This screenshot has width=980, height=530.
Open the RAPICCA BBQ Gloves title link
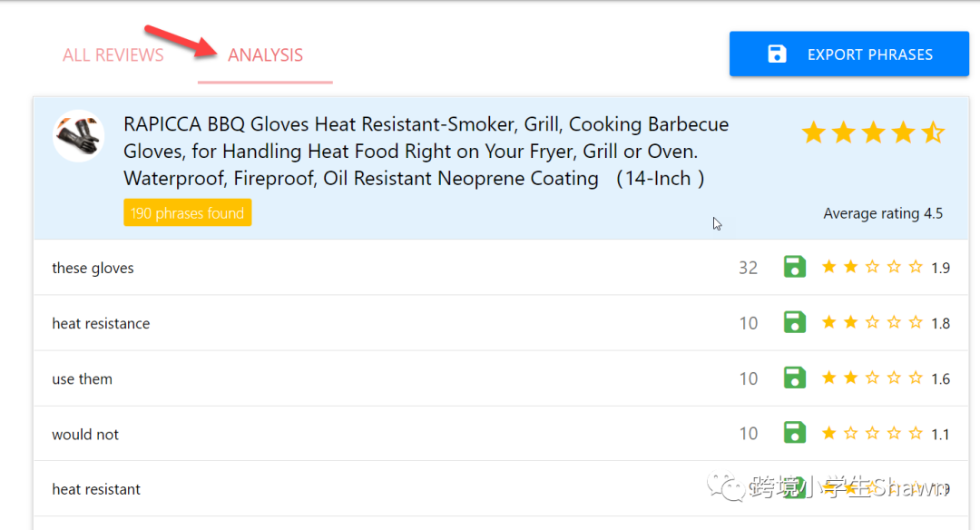(426, 151)
